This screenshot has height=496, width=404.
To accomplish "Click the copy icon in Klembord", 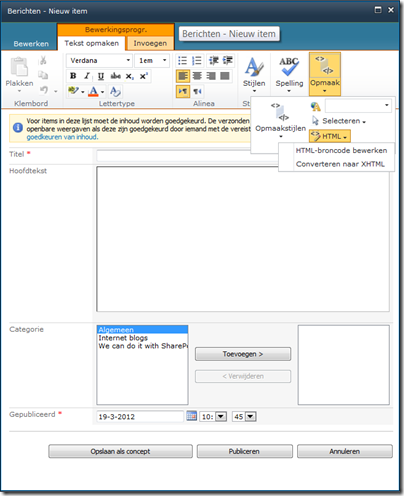I will point(43,75).
